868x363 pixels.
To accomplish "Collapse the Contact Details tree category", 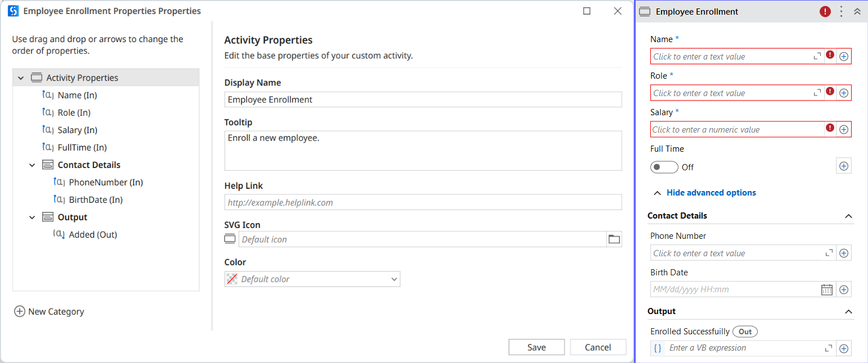I will click(32, 165).
